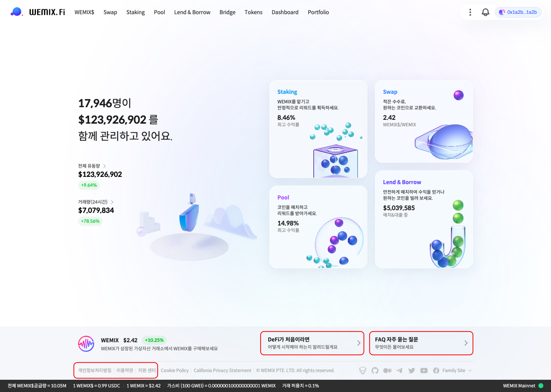Click the $7,079,834 trading volume value
Screen dimensions: 551x392
click(x=96, y=210)
